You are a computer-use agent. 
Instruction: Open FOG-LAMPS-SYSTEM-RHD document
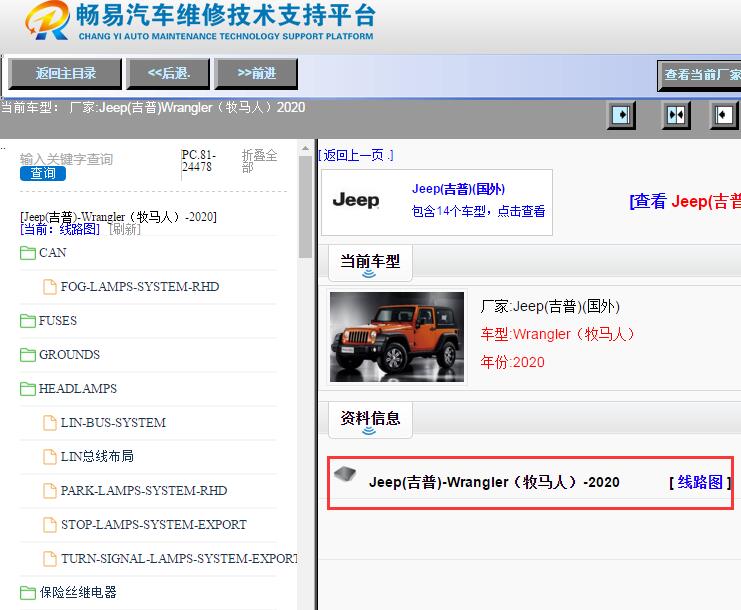coord(140,287)
